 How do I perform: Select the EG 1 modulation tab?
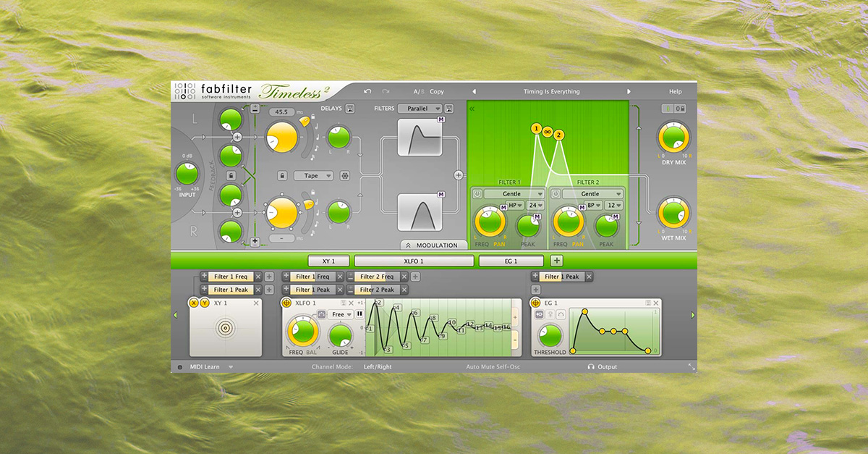[511, 261]
